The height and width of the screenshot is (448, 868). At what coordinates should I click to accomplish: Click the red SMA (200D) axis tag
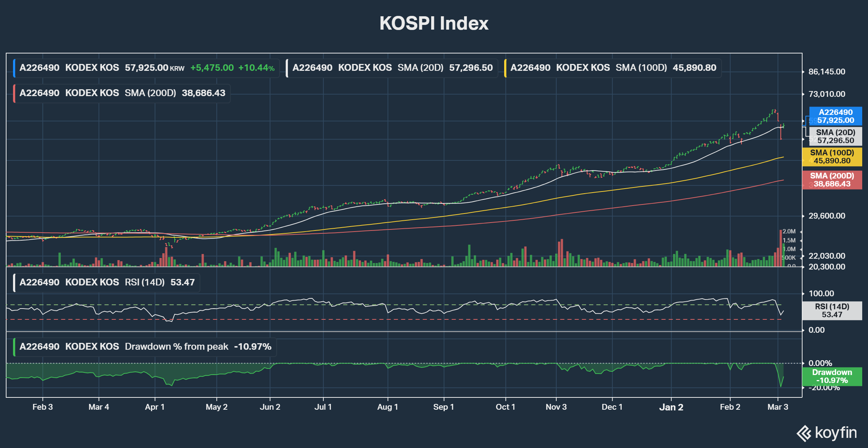click(832, 180)
